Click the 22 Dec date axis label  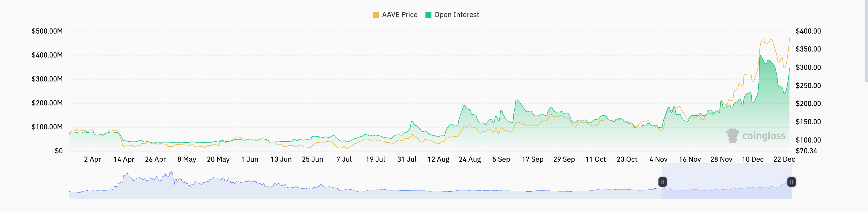tap(784, 159)
